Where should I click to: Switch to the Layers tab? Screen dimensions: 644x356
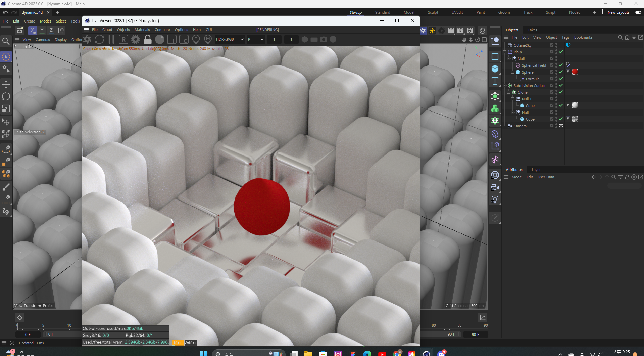[537, 170]
